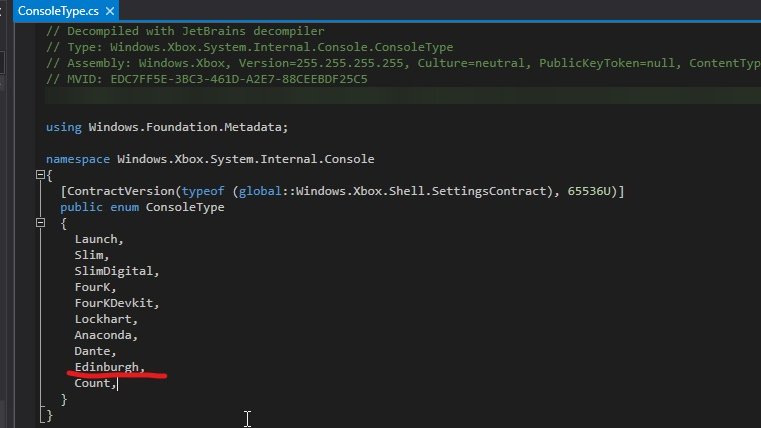Click the '// Assembly: Windows.Xbox' comment line

pos(403,63)
